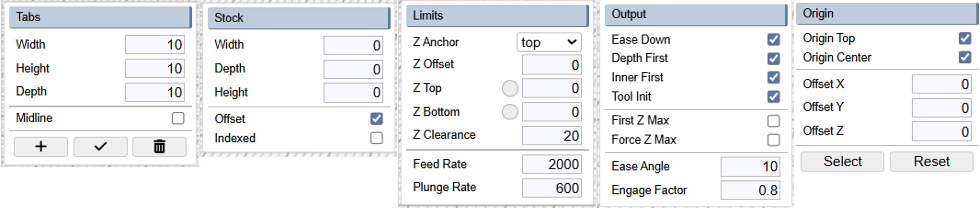Toggle the Midline checkbox

click(178, 118)
